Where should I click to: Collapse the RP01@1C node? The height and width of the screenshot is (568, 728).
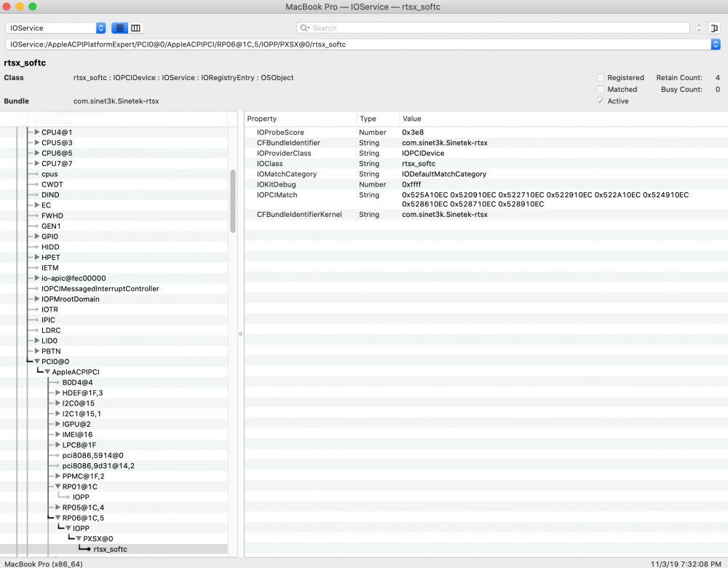pos(58,486)
